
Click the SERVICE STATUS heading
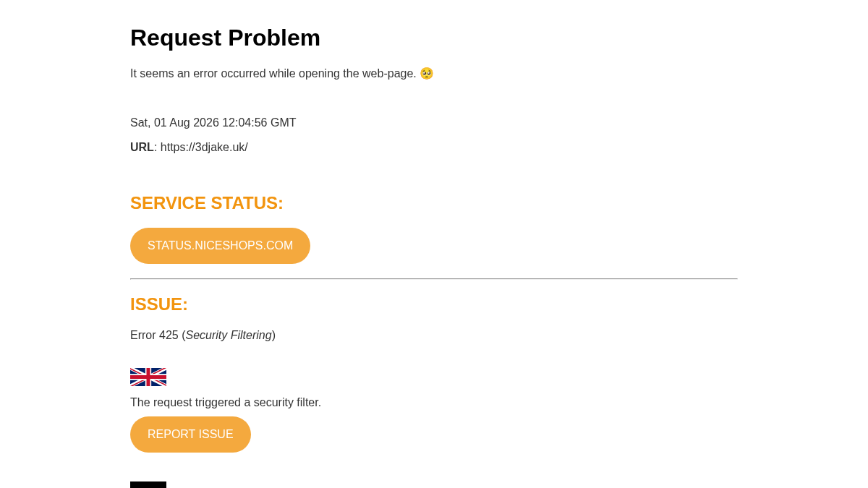tap(207, 203)
